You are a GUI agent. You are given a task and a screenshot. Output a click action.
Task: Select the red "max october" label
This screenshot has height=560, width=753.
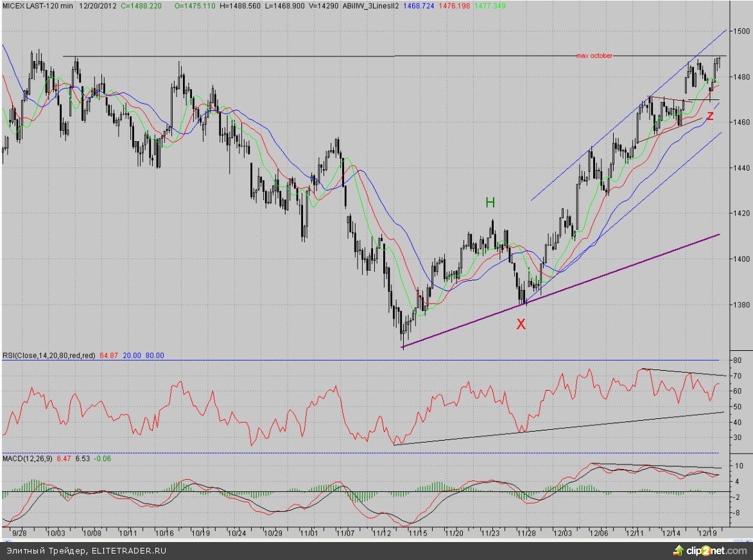pyautogui.click(x=594, y=56)
